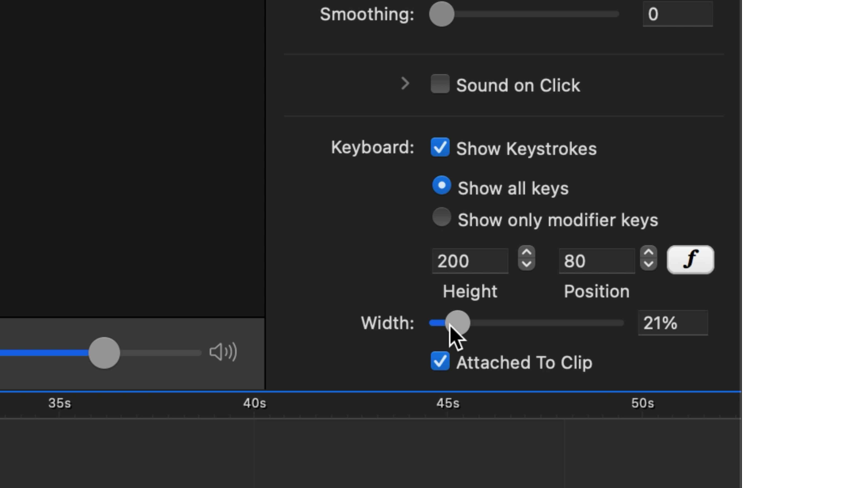
Task: Disable the Attached To Clip checkbox
Action: pos(440,361)
